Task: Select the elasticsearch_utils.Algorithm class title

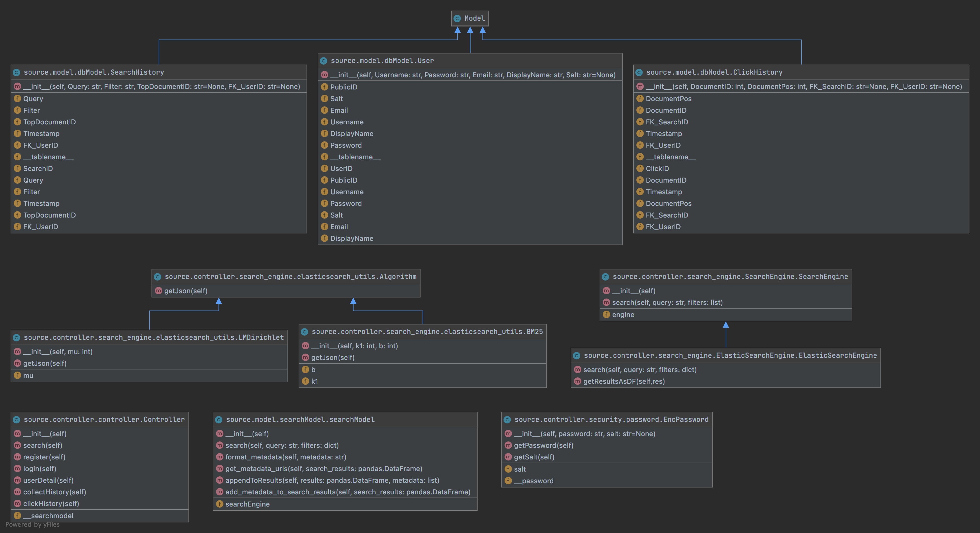Action: (291, 277)
